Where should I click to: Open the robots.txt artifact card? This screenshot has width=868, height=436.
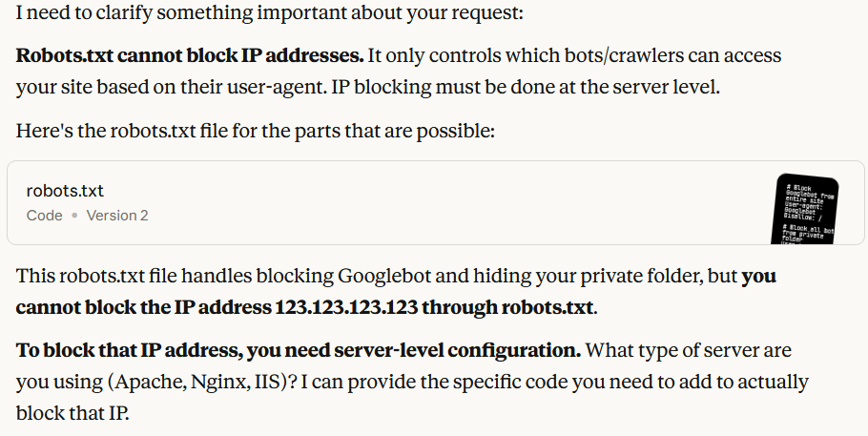[382, 202]
